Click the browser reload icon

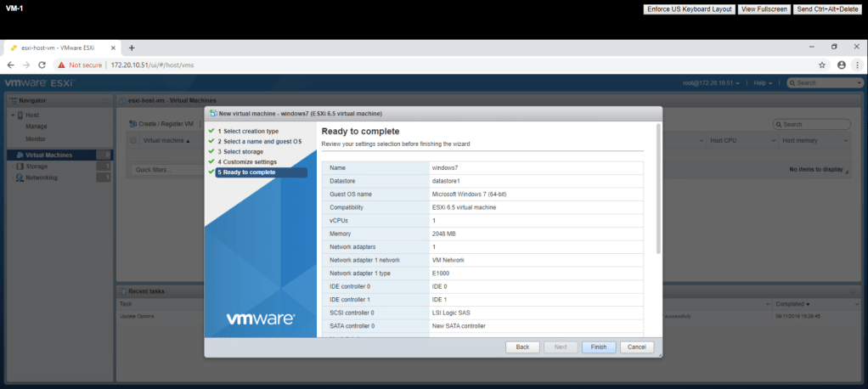[x=42, y=65]
